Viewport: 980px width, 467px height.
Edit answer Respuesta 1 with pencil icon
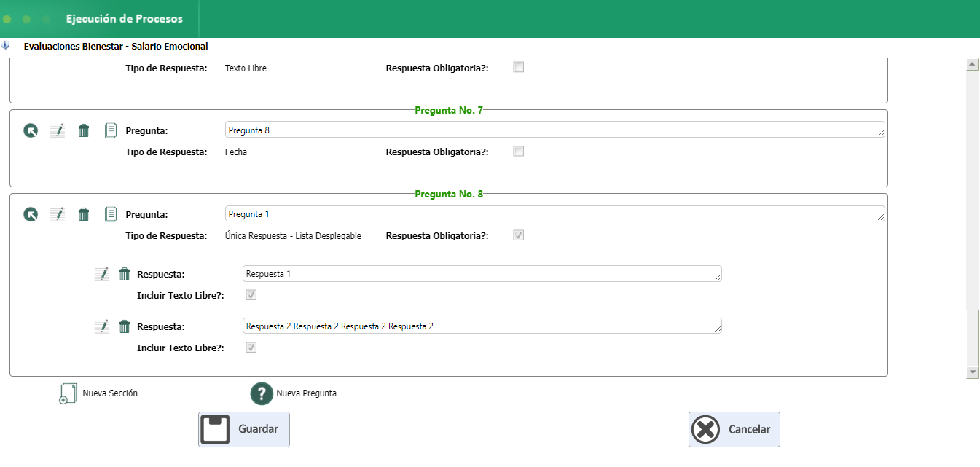click(x=102, y=274)
